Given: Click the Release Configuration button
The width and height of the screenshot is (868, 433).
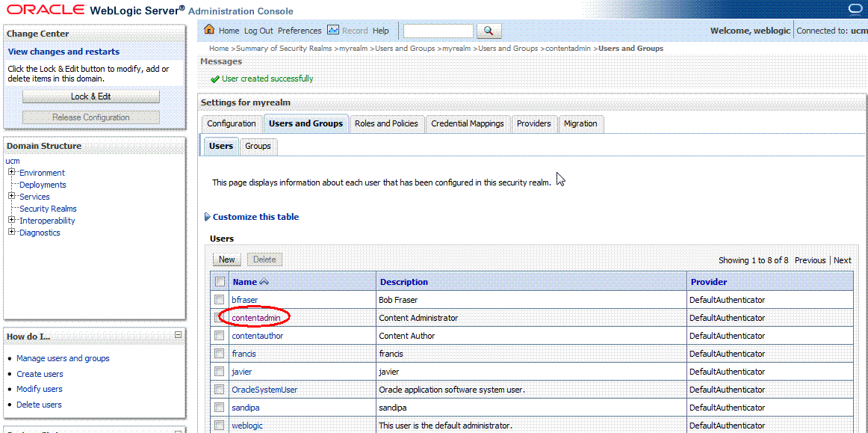Looking at the screenshot, I should [x=91, y=117].
